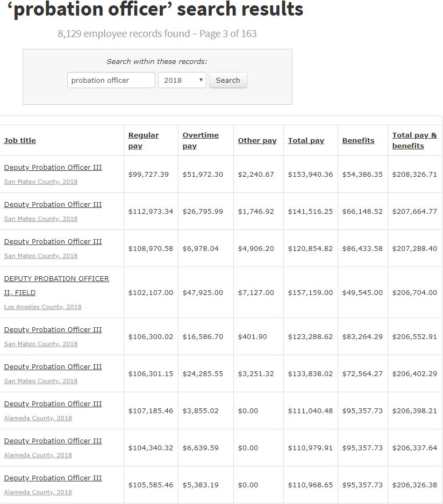The height and width of the screenshot is (504, 443).
Task: Sort by Total pay column
Action: coord(306,140)
